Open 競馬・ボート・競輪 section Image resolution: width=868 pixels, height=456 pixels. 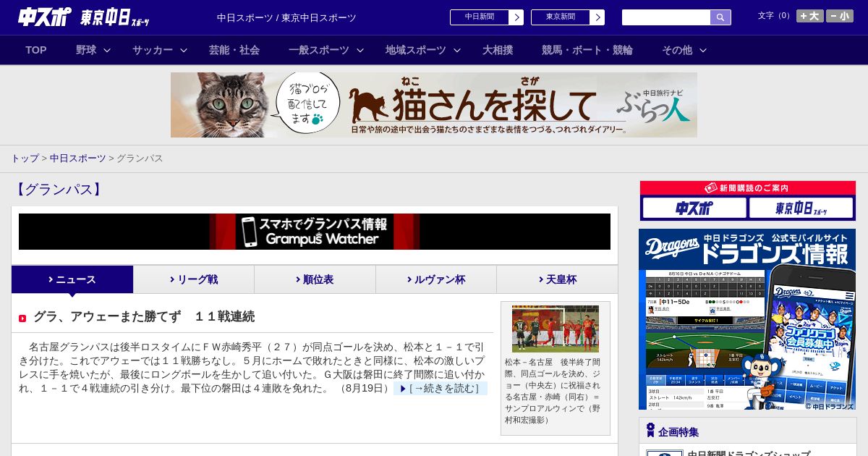(587, 50)
